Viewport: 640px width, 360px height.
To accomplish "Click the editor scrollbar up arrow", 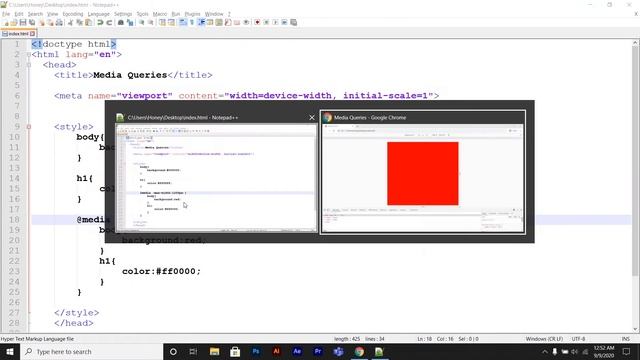I will [636, 42].
